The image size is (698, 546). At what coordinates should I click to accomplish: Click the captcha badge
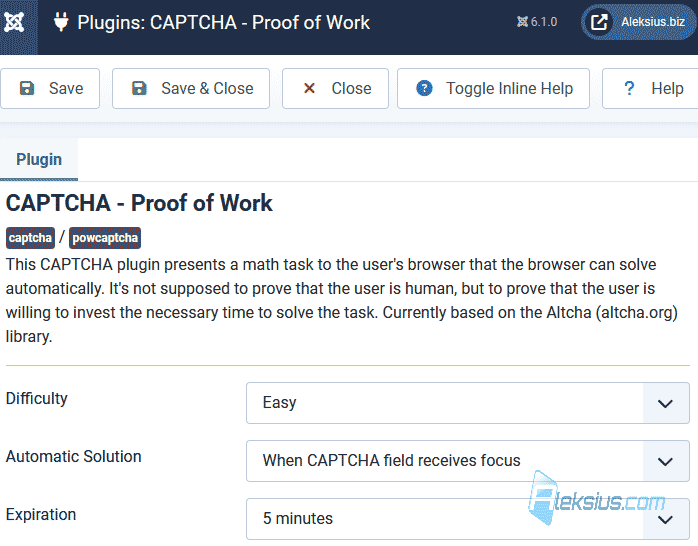click(30, 238)
